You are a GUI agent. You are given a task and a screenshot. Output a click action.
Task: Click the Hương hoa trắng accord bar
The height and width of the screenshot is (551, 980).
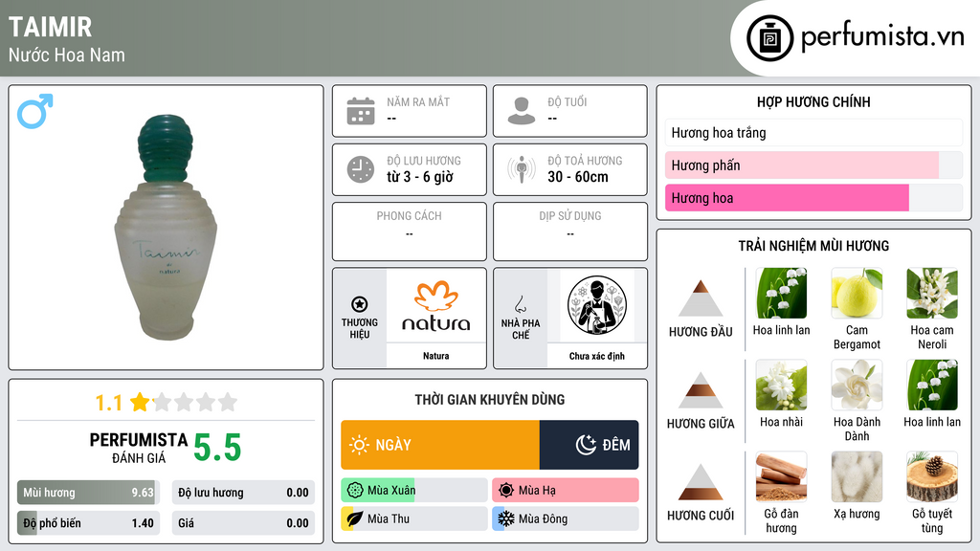coord(813,132)
